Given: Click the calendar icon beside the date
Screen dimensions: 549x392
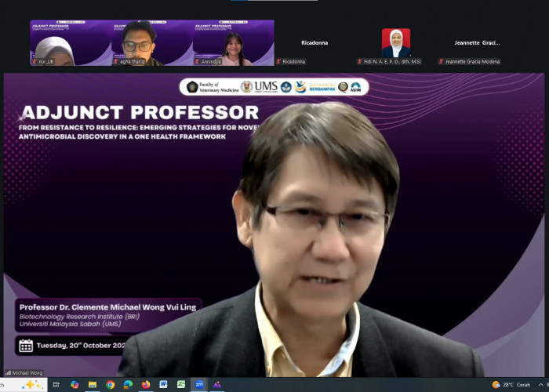Looking at the screenshot, I should [x=26, y=346].
